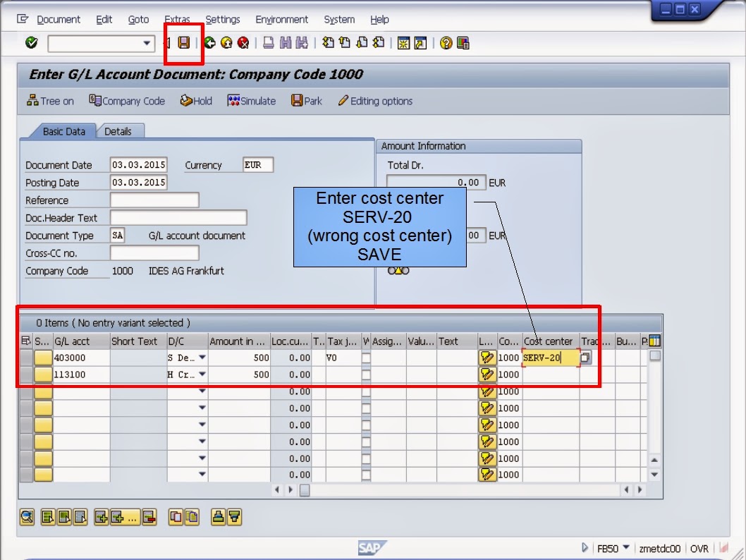Open Editing options
Screen dimensions: 746x560
click(375, 101)
